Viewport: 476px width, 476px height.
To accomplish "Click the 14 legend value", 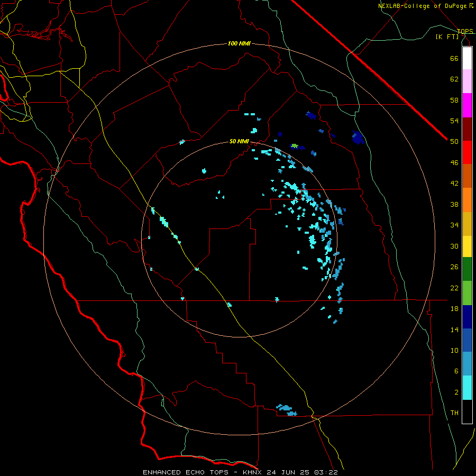I will click(x=454, y=329).
